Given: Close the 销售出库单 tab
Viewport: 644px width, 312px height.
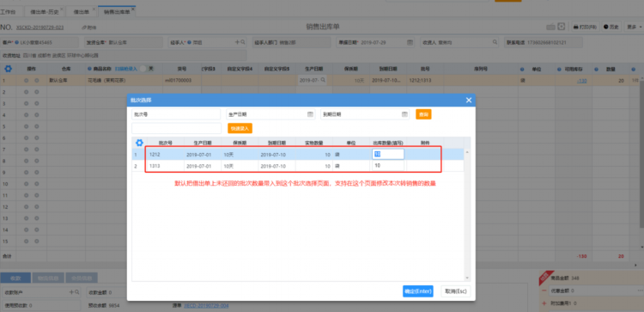Looking at the screenshot, I should click(133, 9).
